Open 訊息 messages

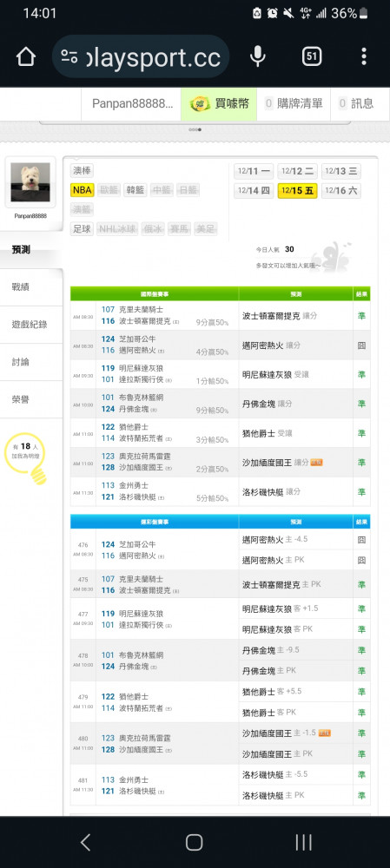356,103
